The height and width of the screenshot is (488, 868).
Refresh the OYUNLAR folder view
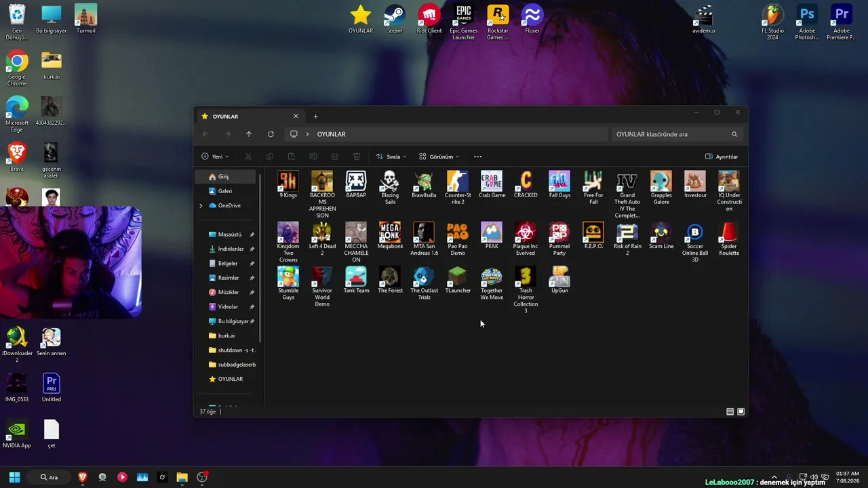point(271,134)
